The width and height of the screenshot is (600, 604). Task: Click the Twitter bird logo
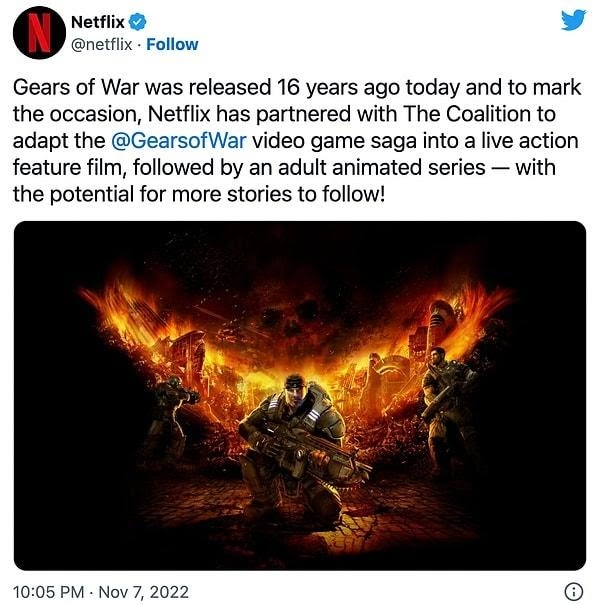pos(573,20)
